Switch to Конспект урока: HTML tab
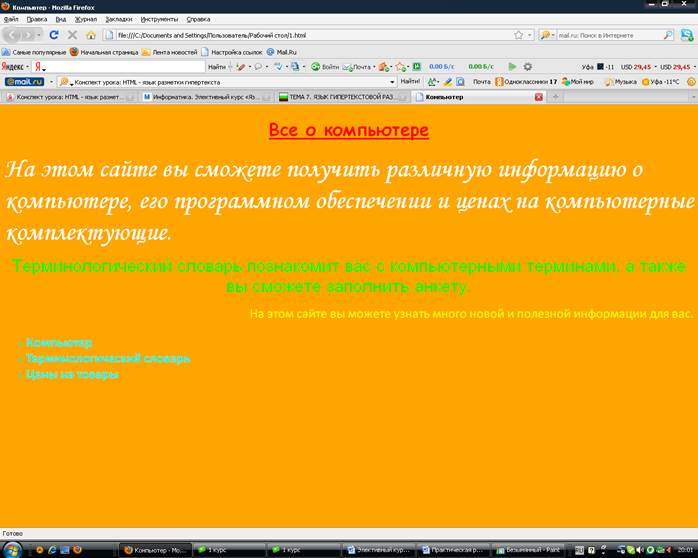The image size is (698, 558). pyautogui.click(x=69, y=97)
